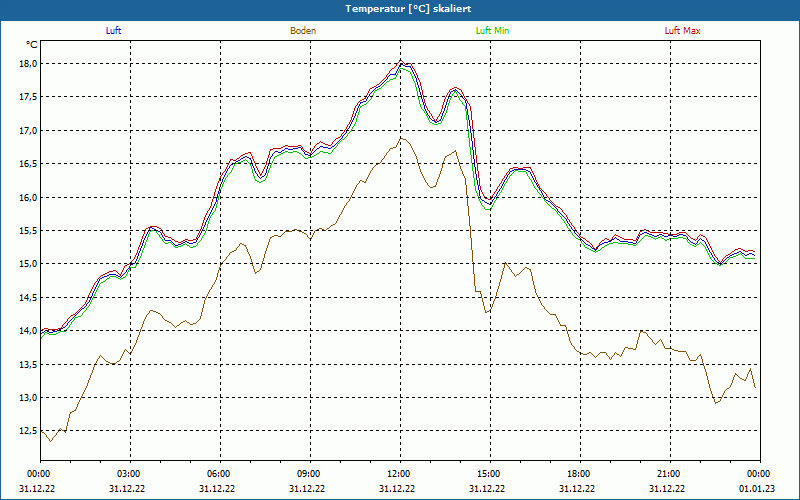Image resolution: width=800 pixels, height=500 pixels.
Task: Click the '17,0' y-axis value
Action: click(x=28, y=131)
